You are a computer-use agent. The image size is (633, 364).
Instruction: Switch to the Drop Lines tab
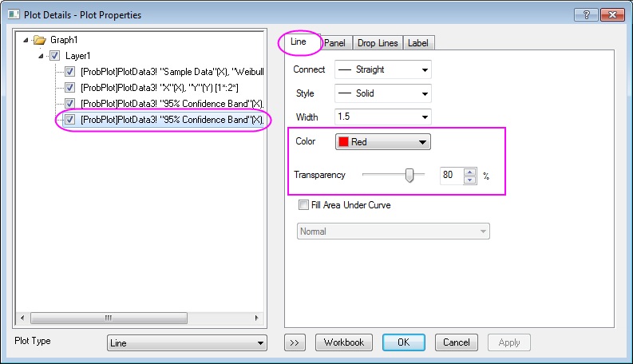[378, 43]
